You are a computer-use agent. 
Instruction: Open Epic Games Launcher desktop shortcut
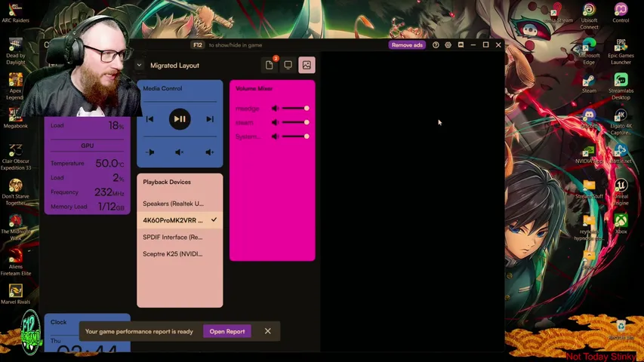[x=621, y=52]
